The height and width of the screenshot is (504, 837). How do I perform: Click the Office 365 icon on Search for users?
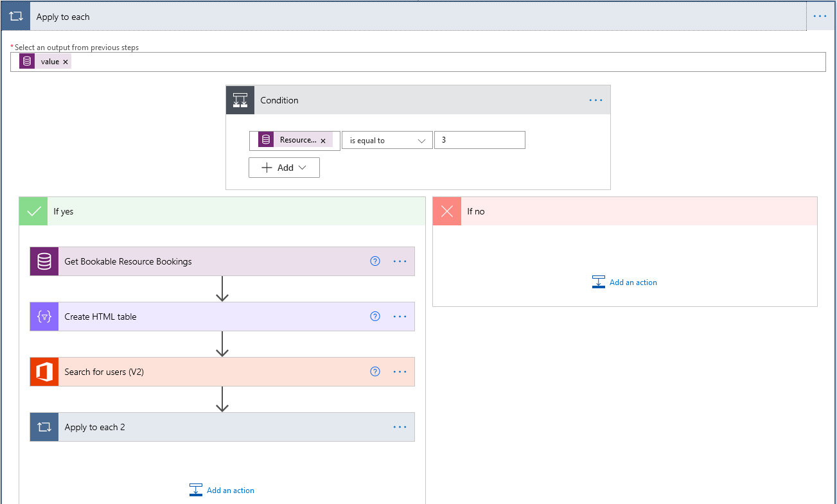coord(44,372)
